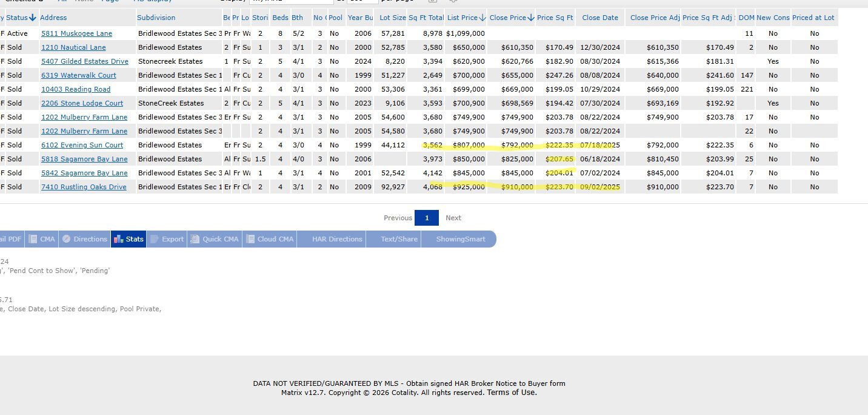The height and width of the screenshot is (415, 868).
Task: Open the 6102 Evening Sun Court listing
Action: [x=82, y=145]
